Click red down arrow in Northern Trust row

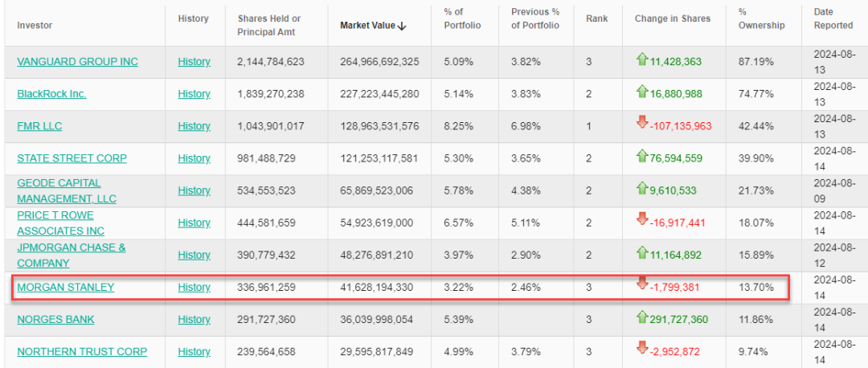[x=641, y=349]
